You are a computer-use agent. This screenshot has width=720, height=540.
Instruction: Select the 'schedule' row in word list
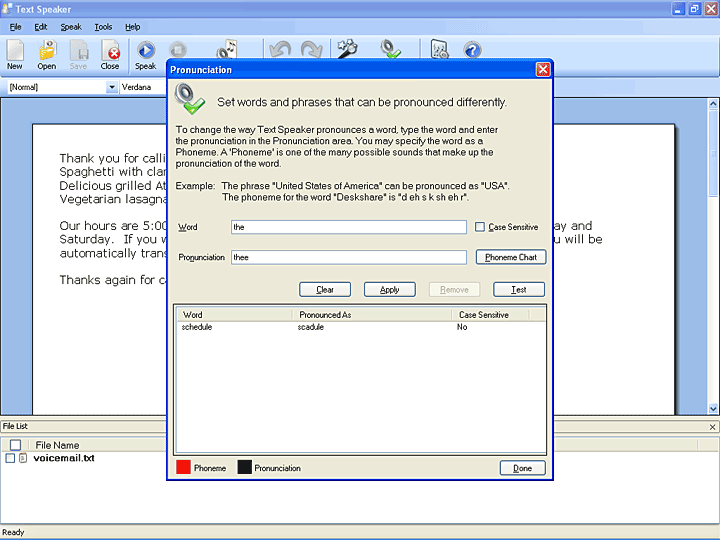[361, 327]
